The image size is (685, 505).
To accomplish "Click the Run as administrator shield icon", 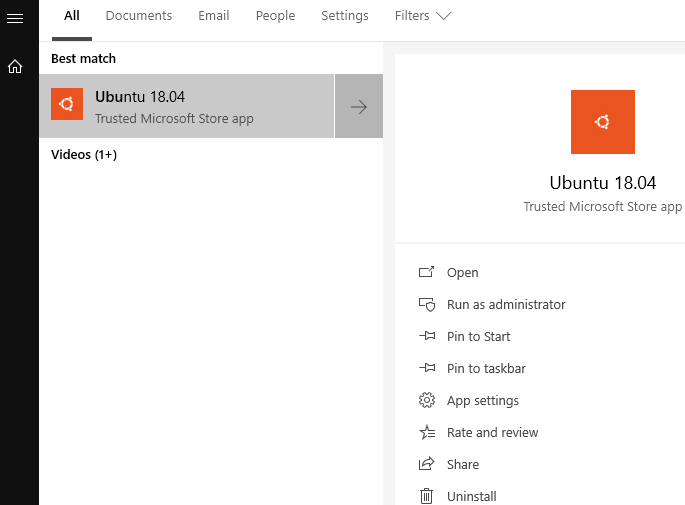I will click(x=427, y=304).
